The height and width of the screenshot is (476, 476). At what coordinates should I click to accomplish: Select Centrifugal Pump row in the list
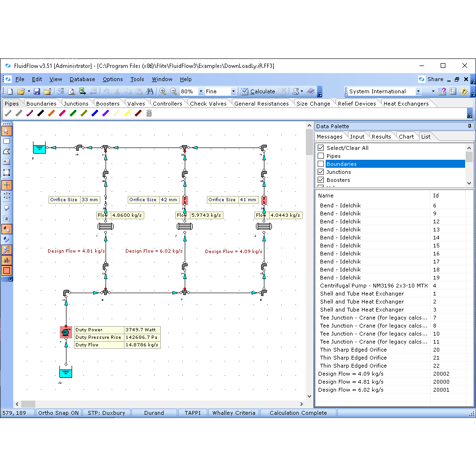click(371, 286)
